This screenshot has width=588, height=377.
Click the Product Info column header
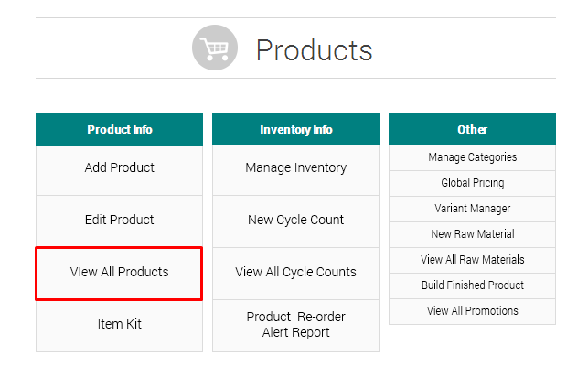(x=119, y=129)
